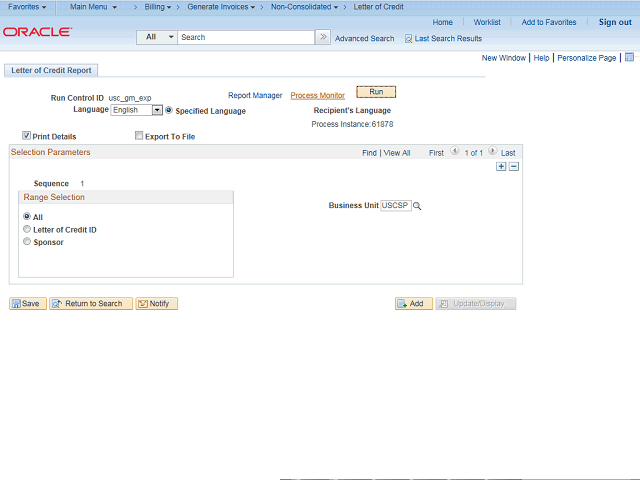Sign out of the application
The width and height of the screenshot is (640, 480).
[x=615, y=22]
